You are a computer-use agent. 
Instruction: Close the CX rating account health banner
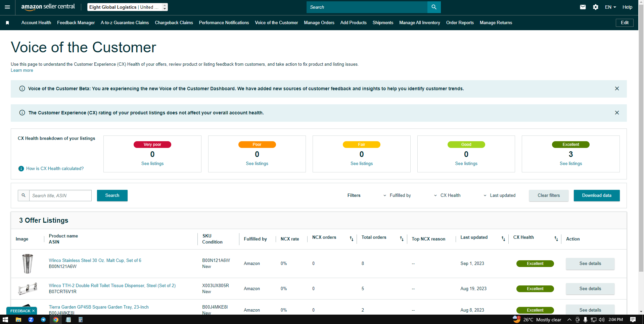coord(617,113)
